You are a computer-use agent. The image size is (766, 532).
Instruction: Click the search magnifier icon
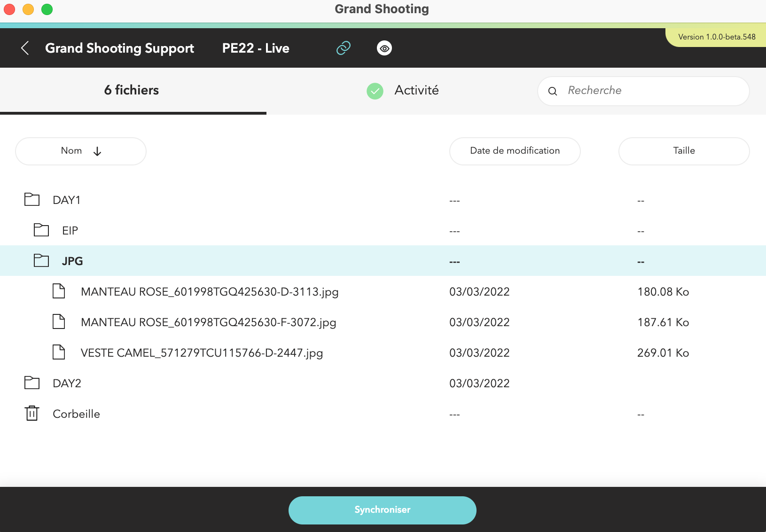553,91
